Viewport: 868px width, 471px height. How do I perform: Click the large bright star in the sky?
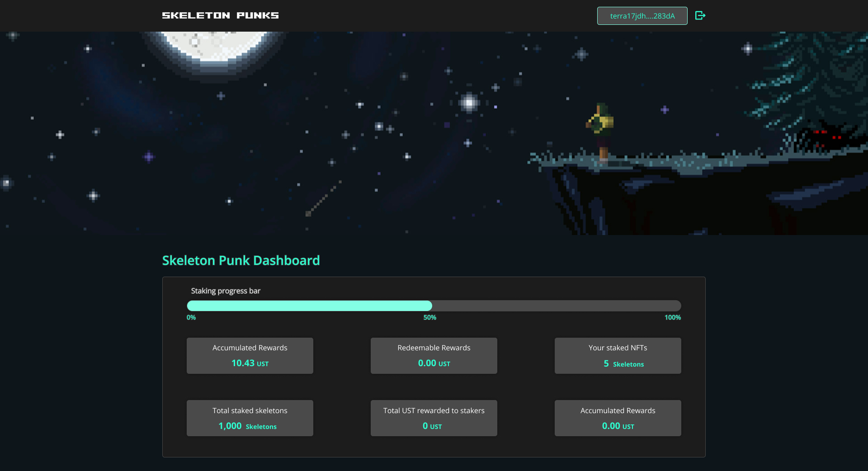pos(469,103)
